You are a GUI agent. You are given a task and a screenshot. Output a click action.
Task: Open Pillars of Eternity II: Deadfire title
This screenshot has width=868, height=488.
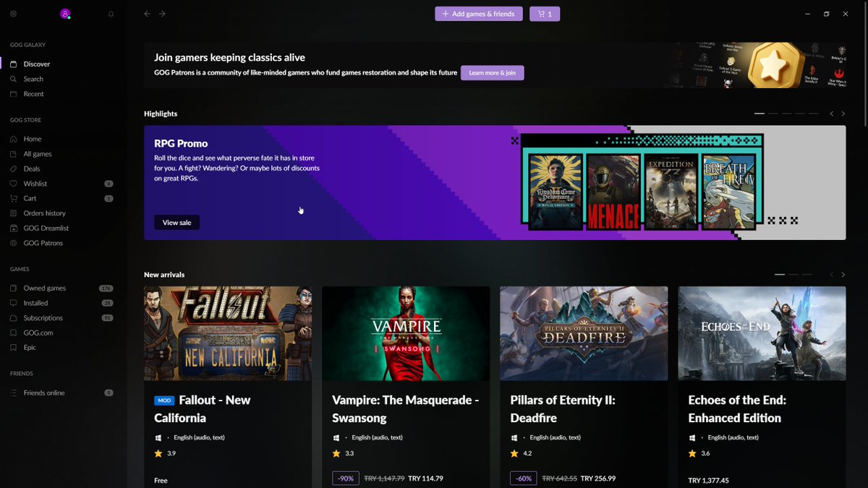563,408
